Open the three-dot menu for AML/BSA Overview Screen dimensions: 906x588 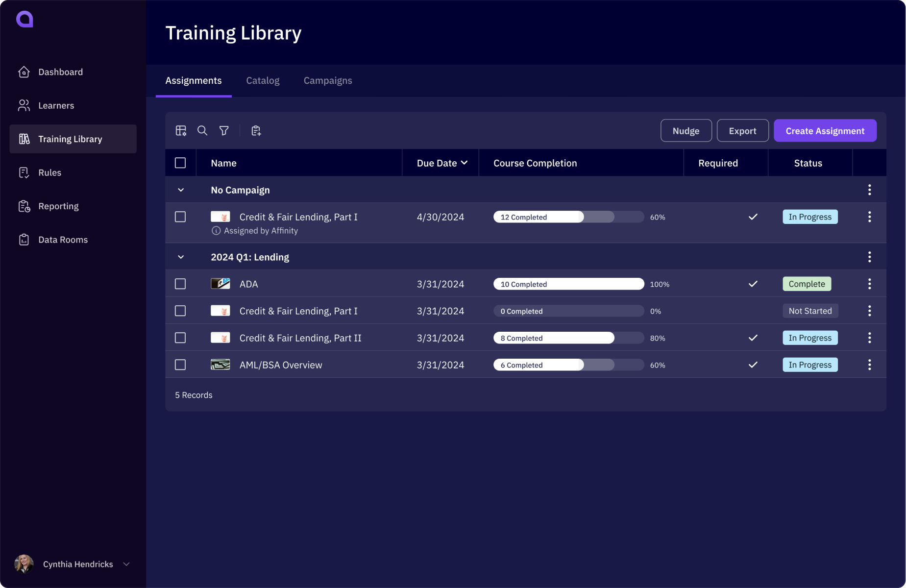870,365
